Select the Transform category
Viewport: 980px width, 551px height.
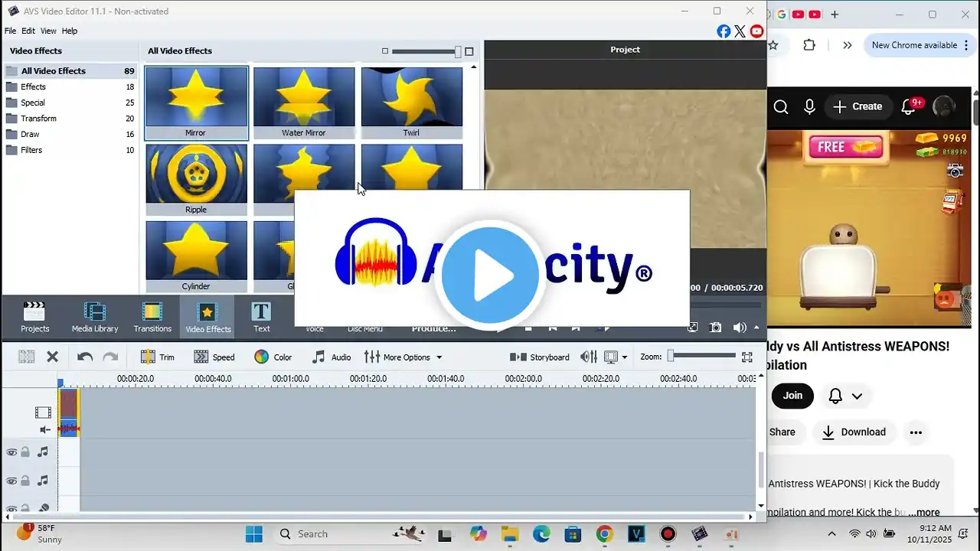(70, 119)
